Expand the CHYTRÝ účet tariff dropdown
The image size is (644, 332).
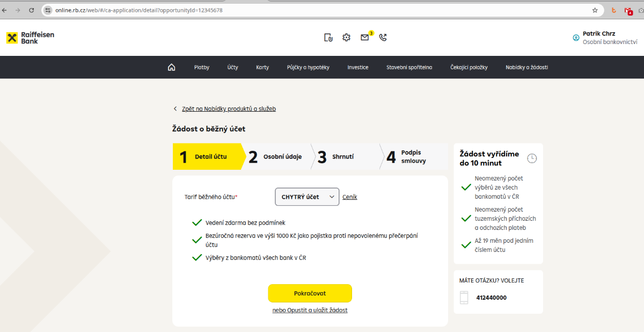click(307, 197)
